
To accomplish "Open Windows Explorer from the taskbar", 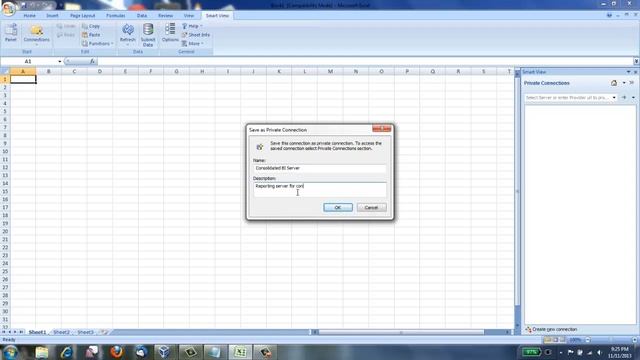I will click(x=42, y=352).
